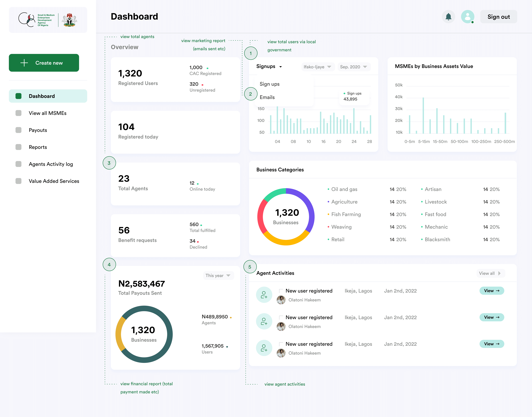Click Olatoni Hakeem's avatar in third activity row
The height and width of the screenshot is (417, 532).
(281, 353)
